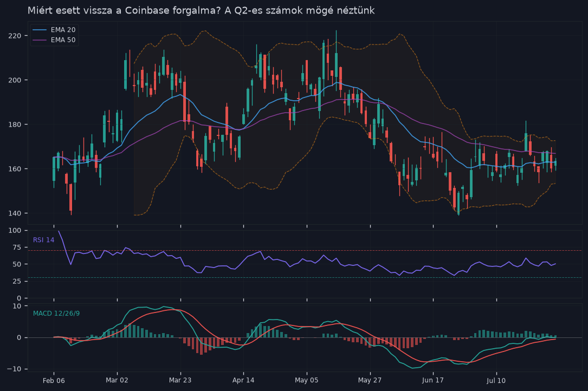
Task: Click the EMA 50 legend entry
Action: coord(54,40)
